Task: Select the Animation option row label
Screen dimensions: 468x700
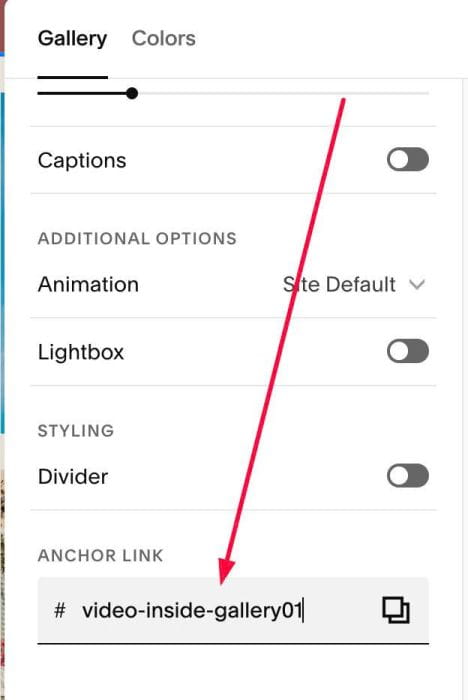Action: pos(88,284)
